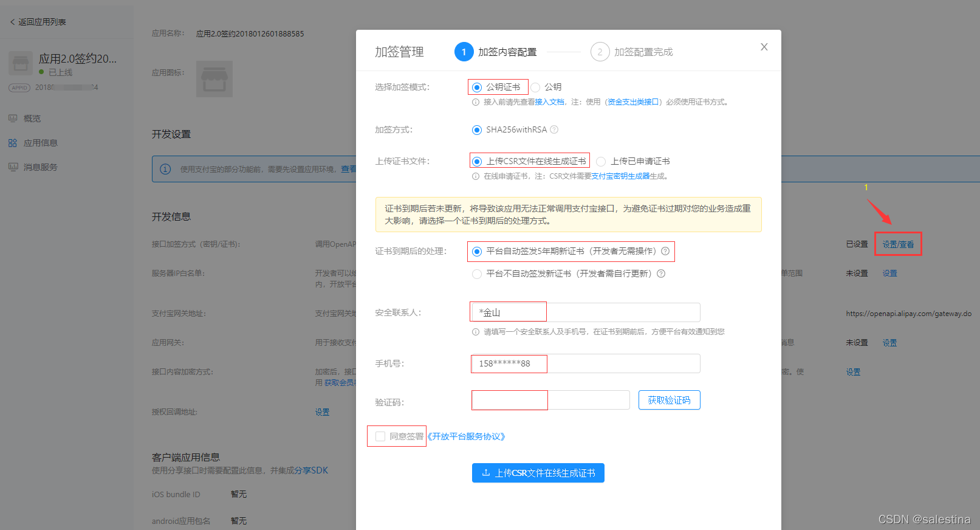Click the 获取验证码 button
The height and width of the screenshot is (530, 980).
670,400
